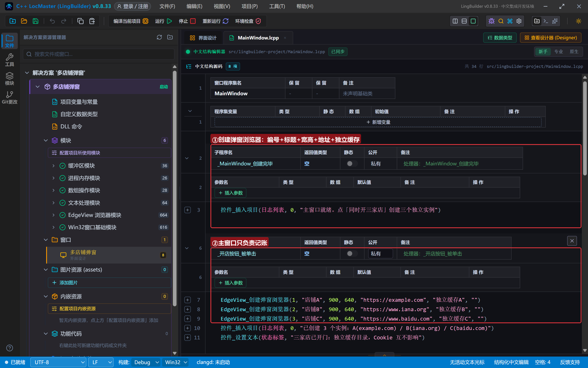
Task: Click 编译当前项目 button
Action: tap(131, 21)
